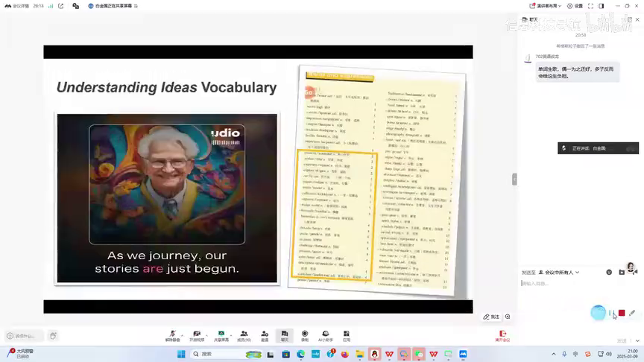Open the members list icon (成员)
The height and width of the screenshot is (362, 644).
[x=244, y=334]
